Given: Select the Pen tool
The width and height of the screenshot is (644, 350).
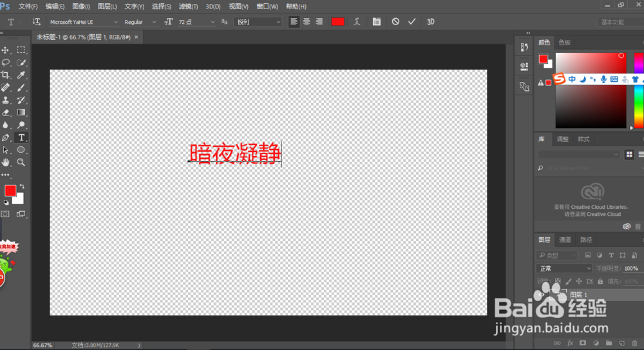Looking at the screenshot, I should pos(5,137).
